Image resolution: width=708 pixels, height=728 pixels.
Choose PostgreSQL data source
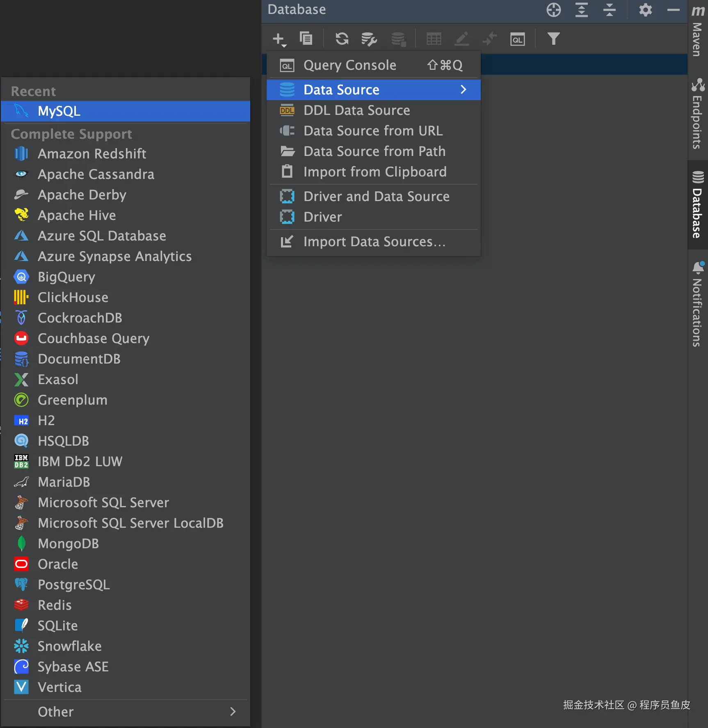(x=74, y=584)
